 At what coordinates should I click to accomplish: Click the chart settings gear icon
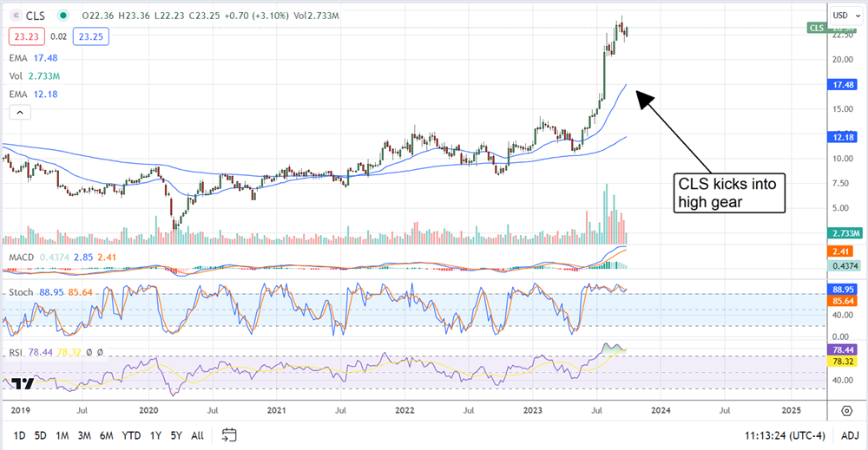click(x=845, y=409)
